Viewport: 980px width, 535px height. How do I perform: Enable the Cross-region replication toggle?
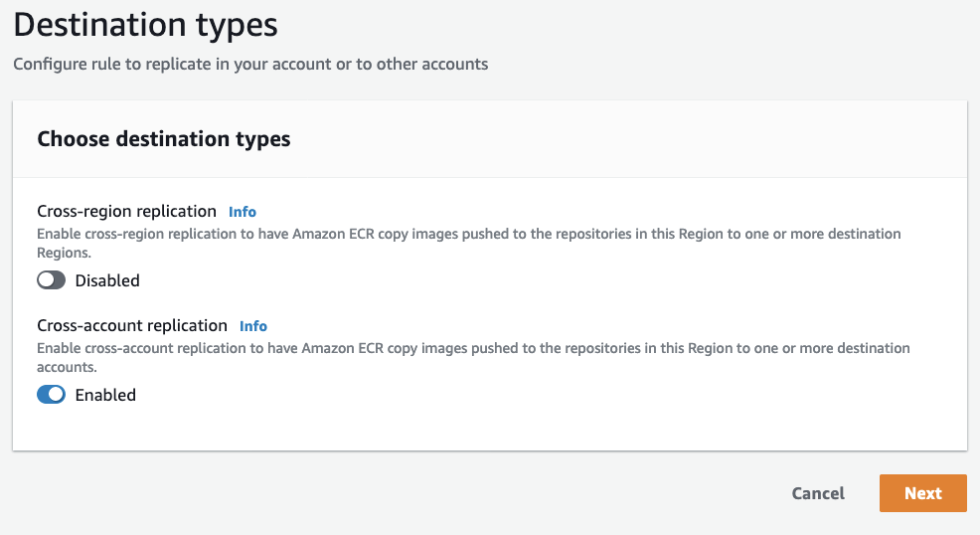click(x=52, y=280)
